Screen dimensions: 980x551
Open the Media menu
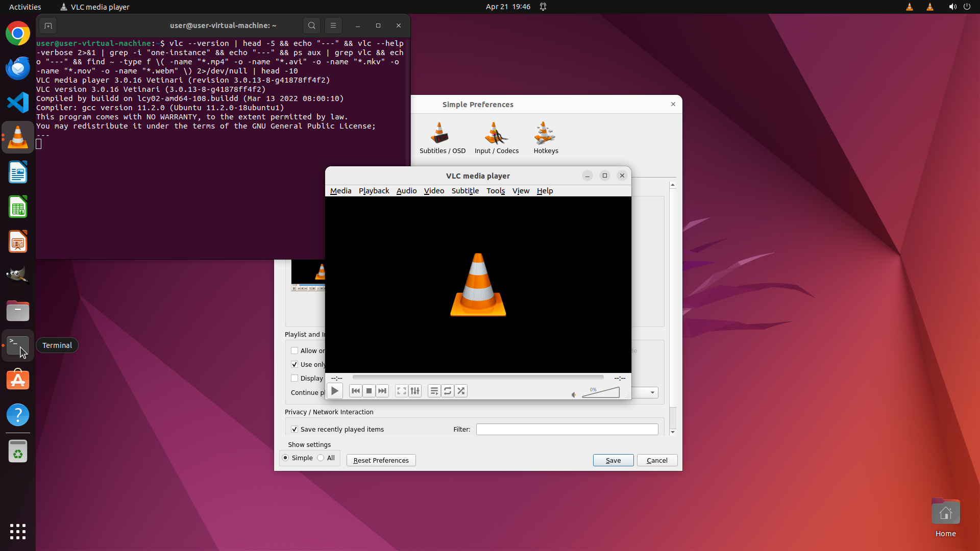[x=340, y=191]
